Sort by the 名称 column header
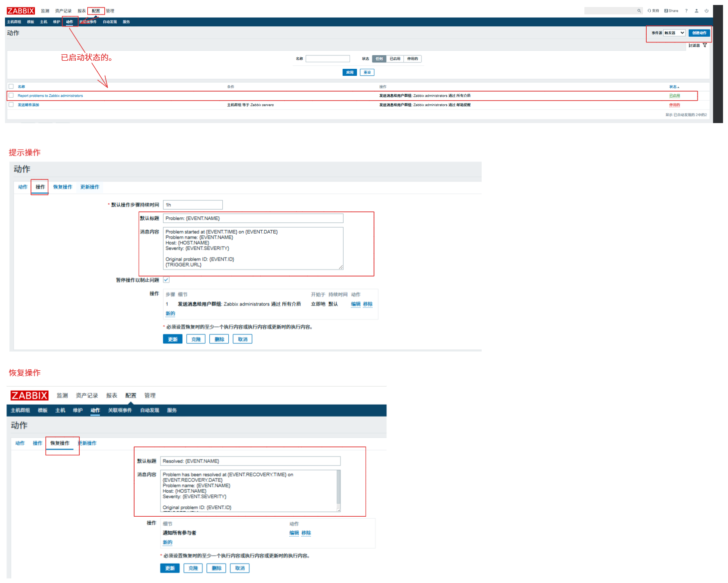Image resolution: width=728 pixels, height=583 pixels. tap(21, 87)
